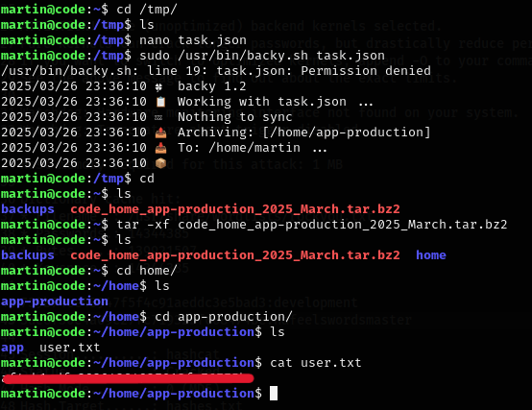Click the blue home directory after the archive
The image size is (532, 410).
click(431, 255)
